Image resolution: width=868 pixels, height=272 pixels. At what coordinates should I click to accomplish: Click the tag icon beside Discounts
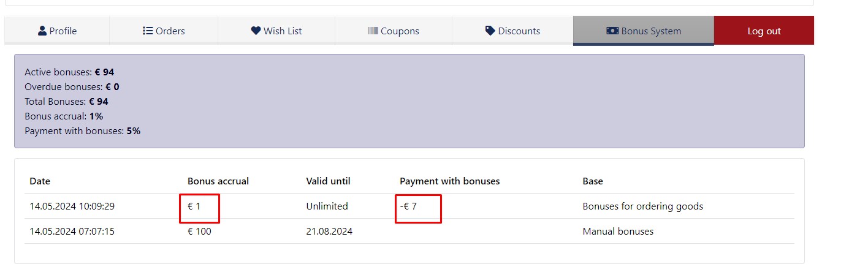click(490, 31)
